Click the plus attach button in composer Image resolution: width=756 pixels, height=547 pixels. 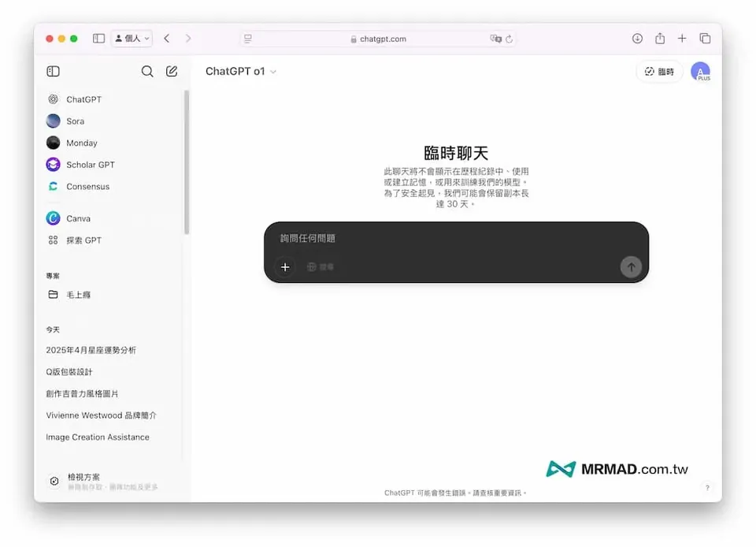point(285,266)
